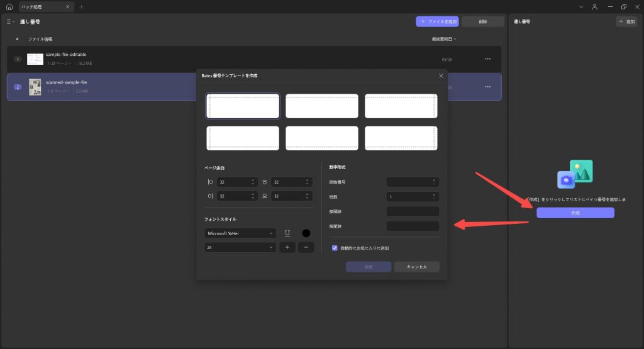
Task: Click the purple 作成 button
Action: click(x=575, y=213)
